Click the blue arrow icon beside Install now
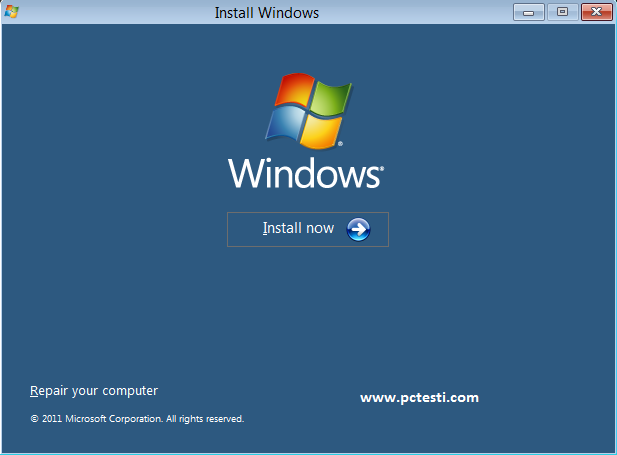Image resolution: width=617 pixels, height=455 pixels. (358, 229)
